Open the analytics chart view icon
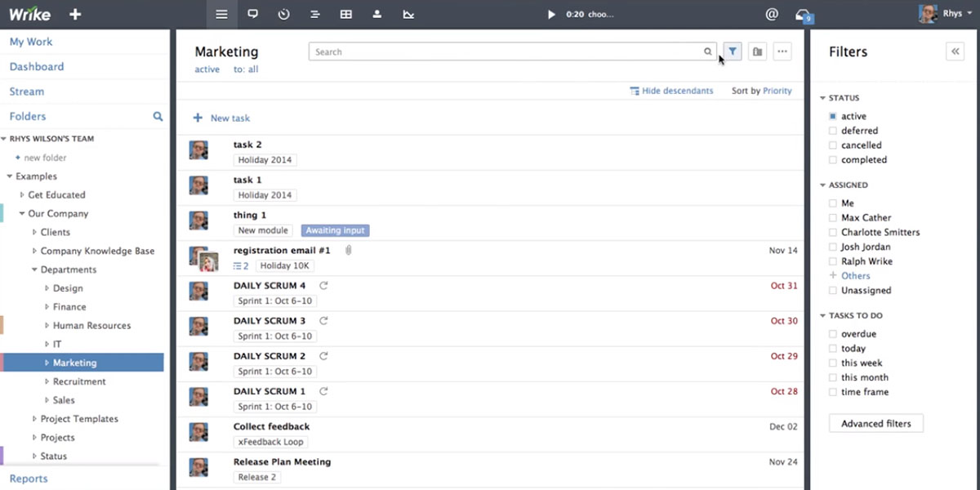 coord(408,15)
